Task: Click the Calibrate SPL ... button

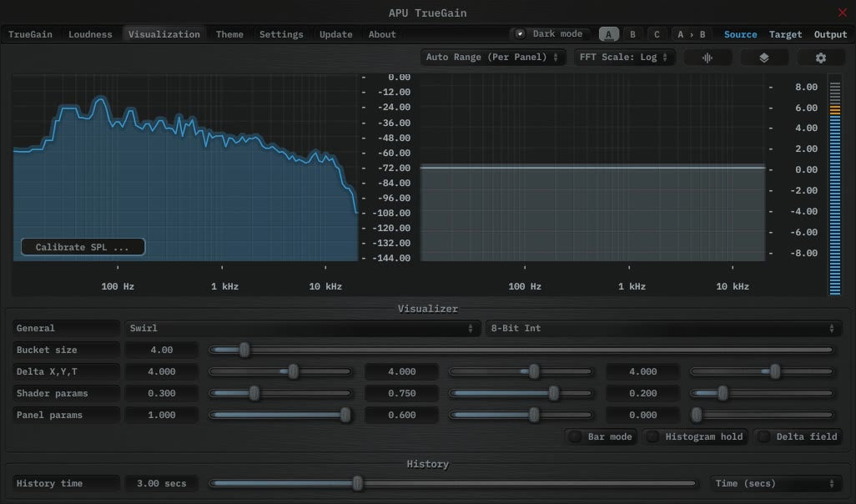Action: coord(83,247)
